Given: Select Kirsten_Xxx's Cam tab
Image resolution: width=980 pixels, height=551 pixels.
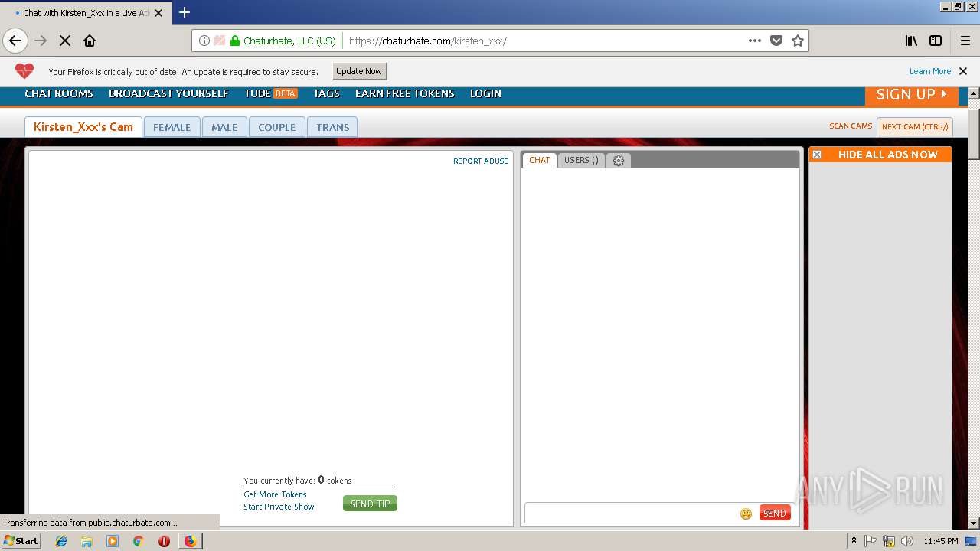Looking at the screenshot, I should [83, 127].
